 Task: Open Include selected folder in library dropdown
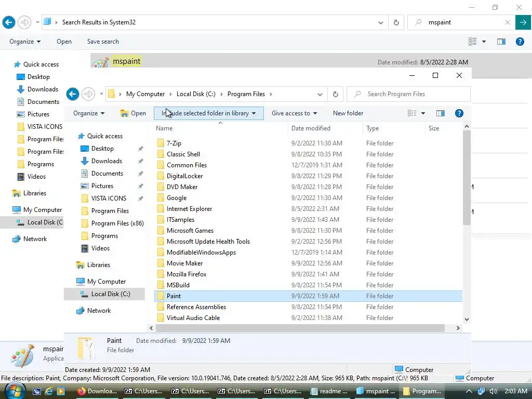(x=209, y=113)
